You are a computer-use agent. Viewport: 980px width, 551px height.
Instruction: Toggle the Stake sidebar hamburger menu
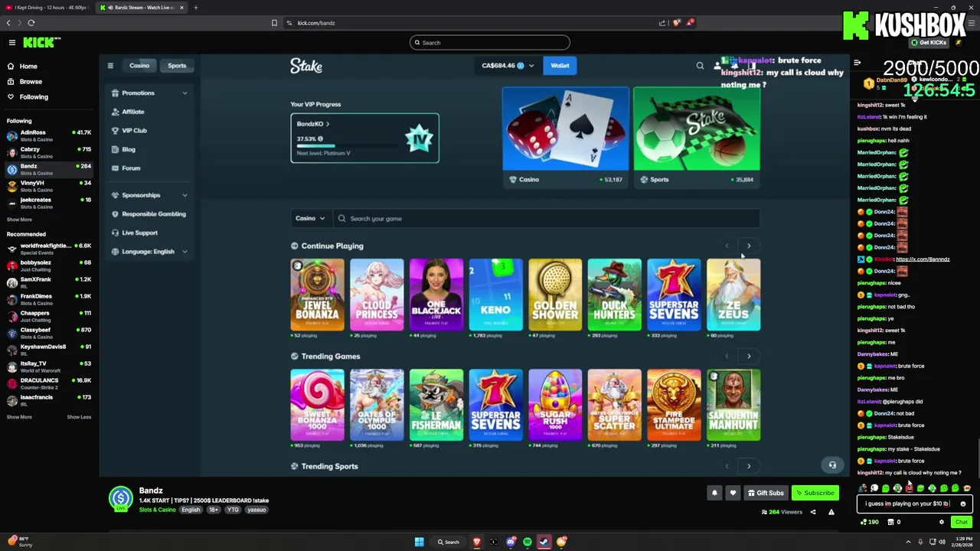coord(110,66)
